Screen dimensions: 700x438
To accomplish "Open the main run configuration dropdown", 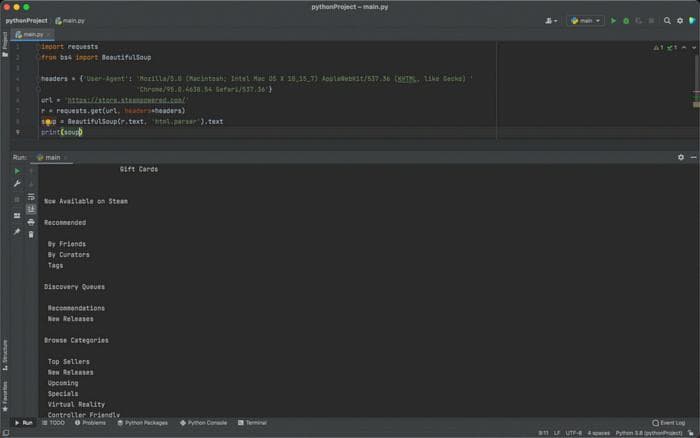I will pyautogui.click(x=586, y=20).
